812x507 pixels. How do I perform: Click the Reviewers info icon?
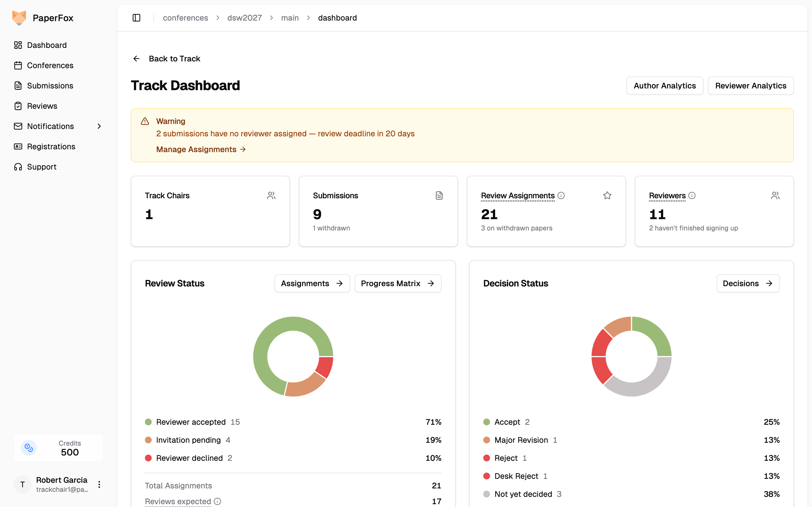(692, 195)
